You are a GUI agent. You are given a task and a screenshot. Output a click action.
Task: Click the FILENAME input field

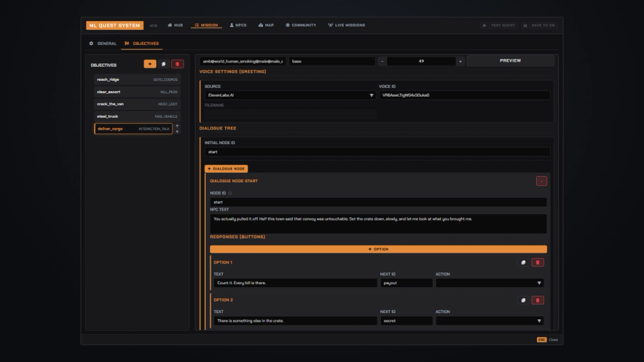click(290, 114)
